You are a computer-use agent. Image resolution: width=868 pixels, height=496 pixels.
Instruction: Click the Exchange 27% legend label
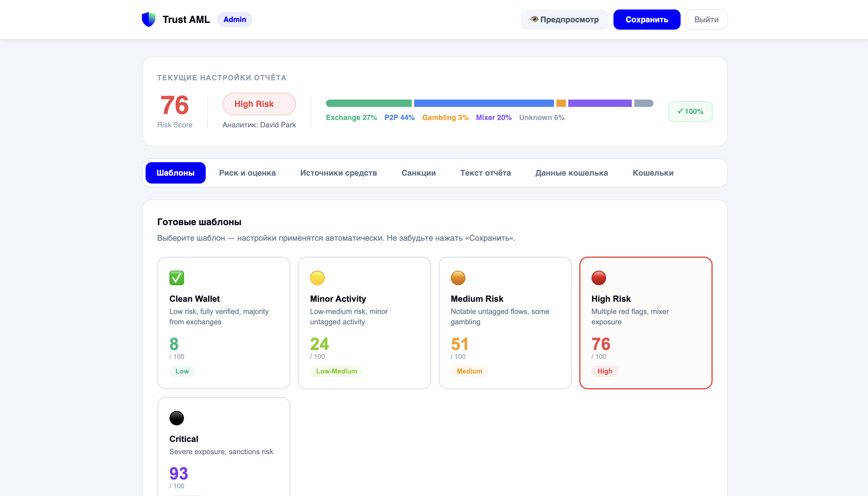(x=351, y=118)
